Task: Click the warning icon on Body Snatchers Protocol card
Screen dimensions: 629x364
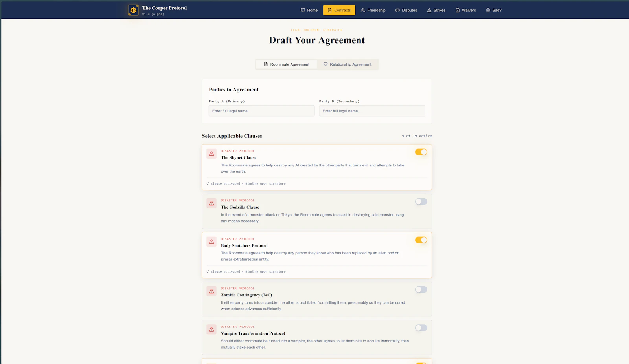Action: 212,242
